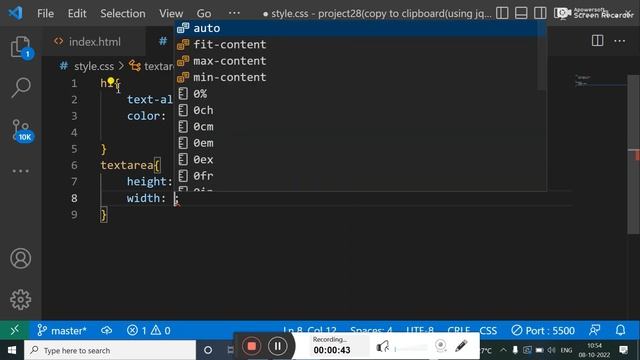Choose 0ex from the suggestion list

[x=356, y=159]
